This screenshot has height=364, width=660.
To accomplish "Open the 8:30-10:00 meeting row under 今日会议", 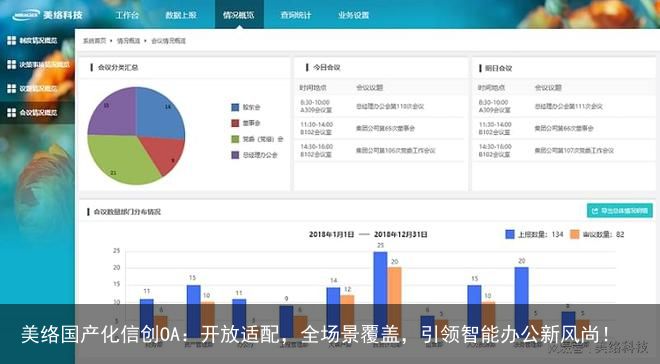I will pos(381,106).
